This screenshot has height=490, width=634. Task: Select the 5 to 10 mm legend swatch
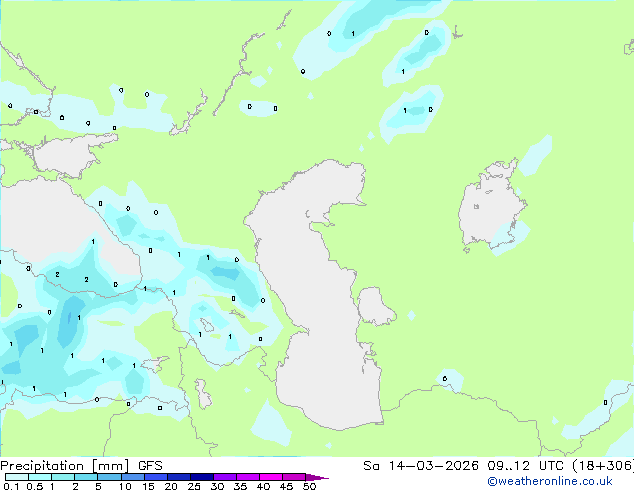[109, 477]
